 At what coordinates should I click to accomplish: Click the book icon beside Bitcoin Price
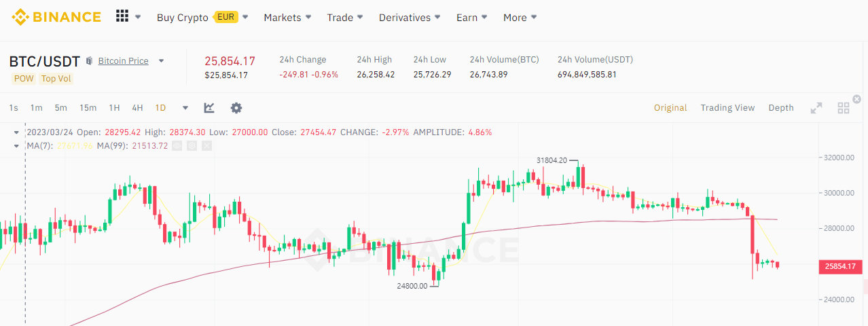[89, 61]
